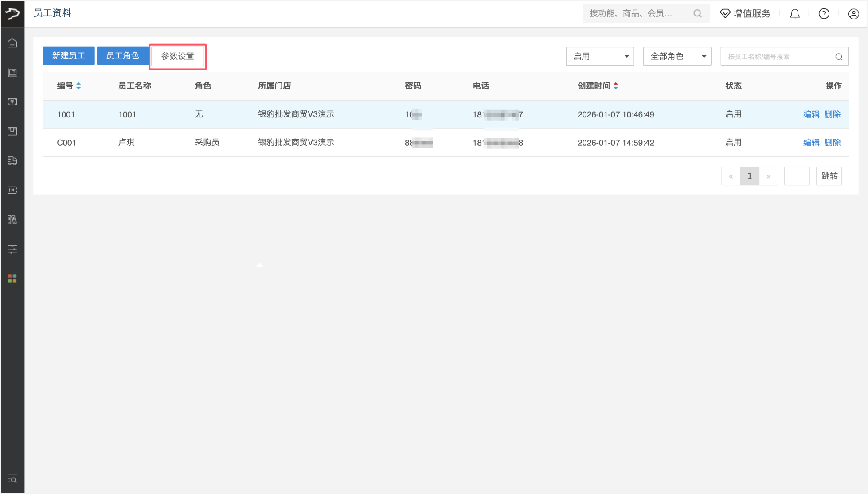Click inside the employee name search field
The width and height of the screenshot is (868, 494).
[x=780, y=56]
